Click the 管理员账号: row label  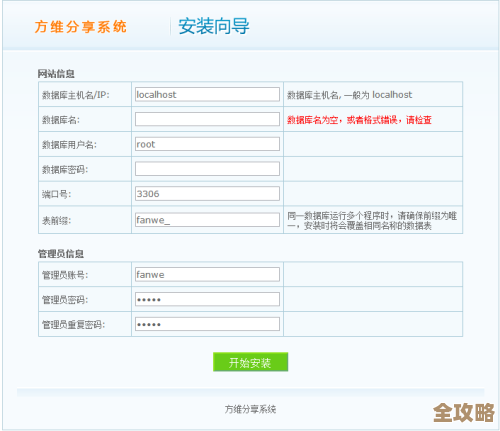(65, 275)
